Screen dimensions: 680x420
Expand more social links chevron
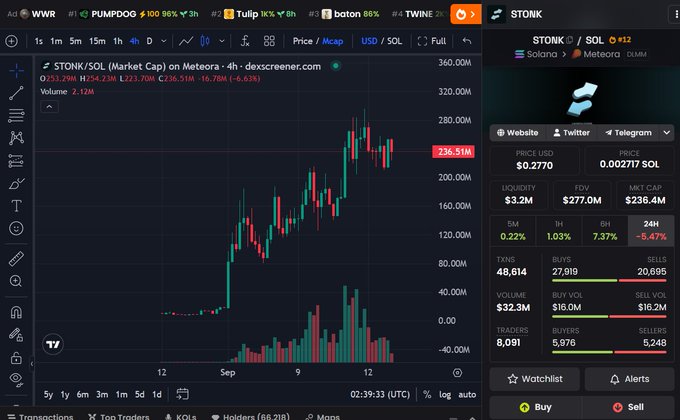pos(667,133)
